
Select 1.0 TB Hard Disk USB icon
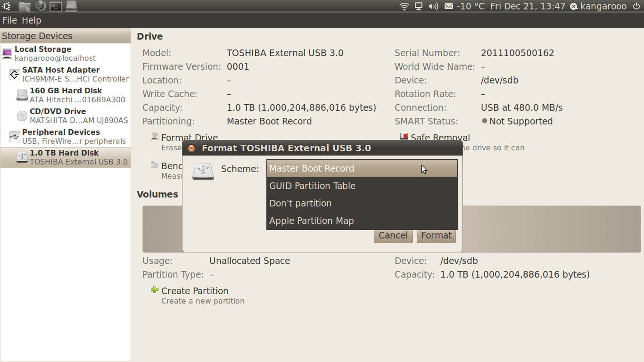[22, 157]
